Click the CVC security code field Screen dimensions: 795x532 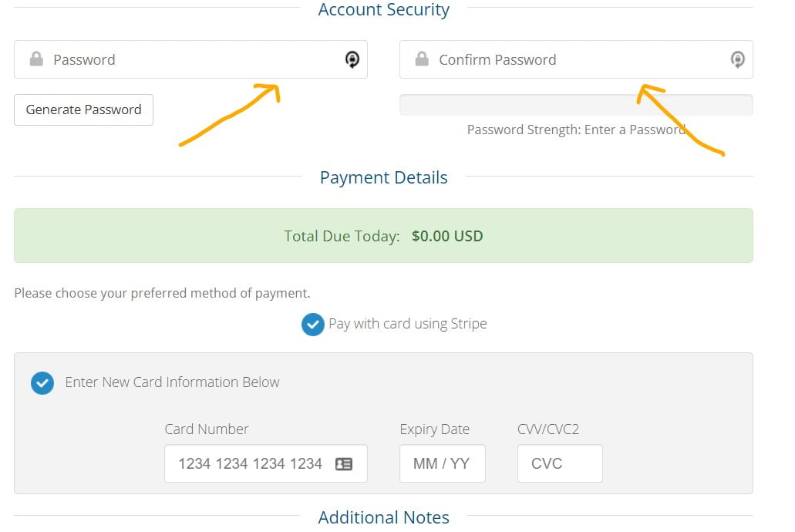tap(560, 463)
